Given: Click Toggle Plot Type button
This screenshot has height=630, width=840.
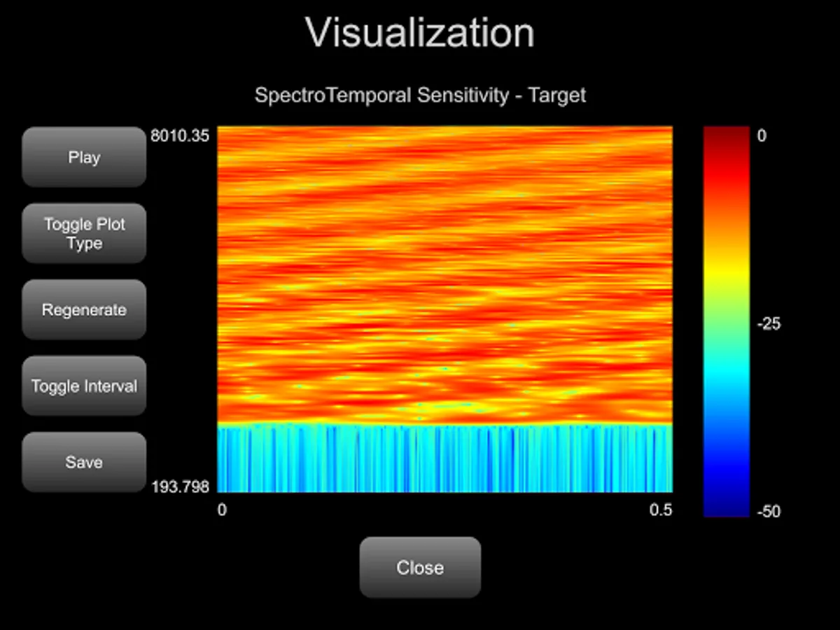Looking at the screenshot, I should [84, 234].
